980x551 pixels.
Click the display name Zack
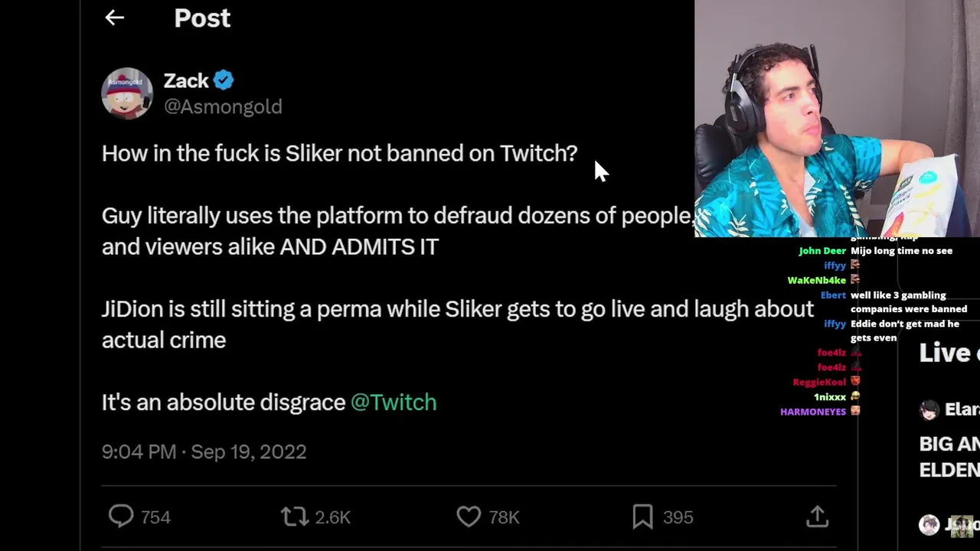[x=186, y=80]
